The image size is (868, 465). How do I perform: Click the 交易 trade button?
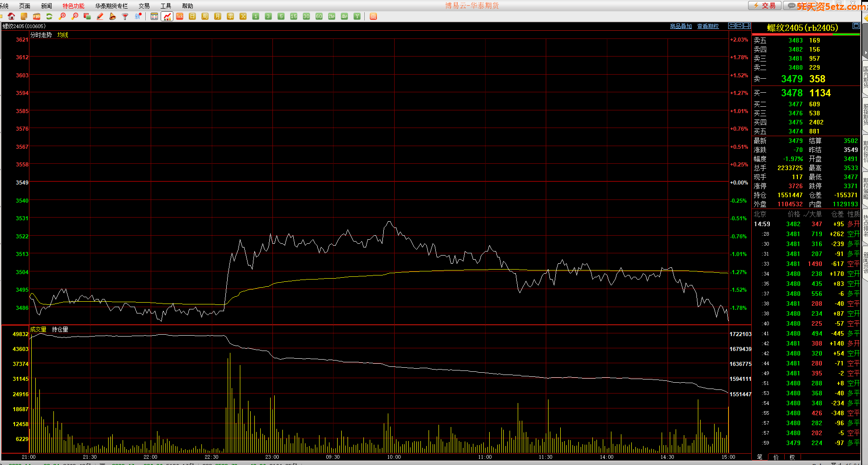pos(764,5)
